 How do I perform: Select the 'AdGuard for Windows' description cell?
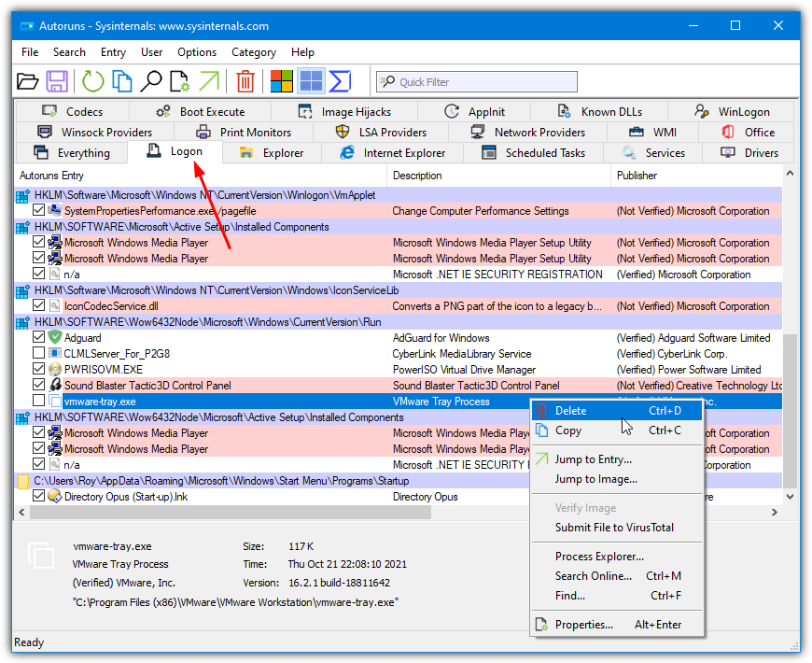click(441, 338)
